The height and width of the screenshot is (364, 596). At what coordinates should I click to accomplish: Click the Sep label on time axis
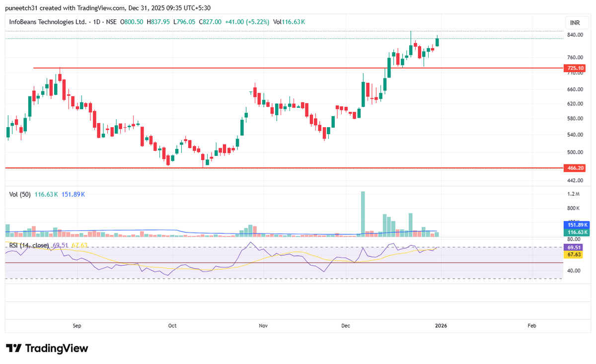tap(77, 326)
